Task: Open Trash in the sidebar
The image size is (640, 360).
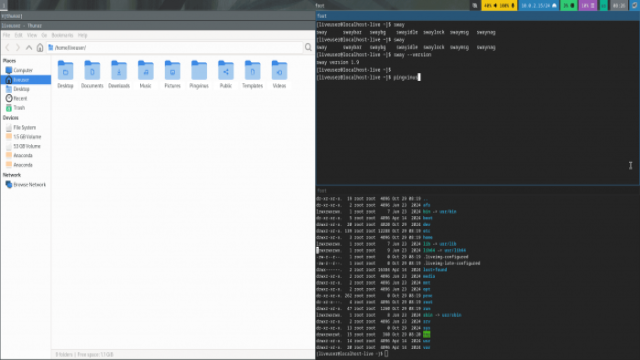Action: [26, 108]
